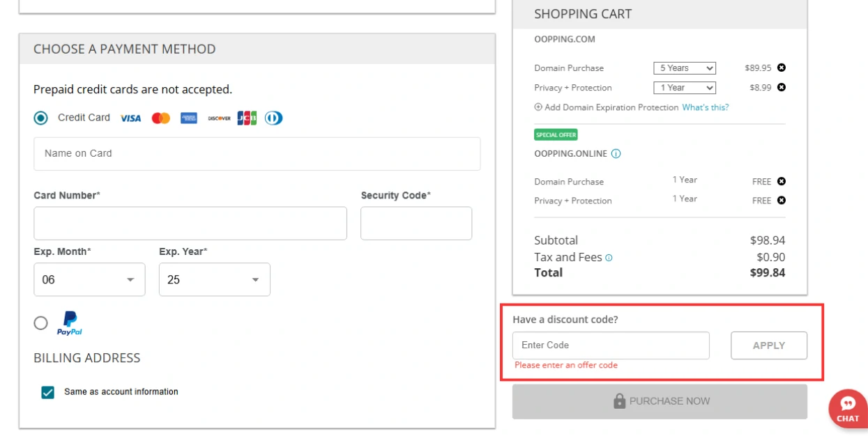Image resolution: width=868 pixels, height=436 pixels.
Task: Remove the $8.99 Privacy + Protection item
Action: pyautogui.click(x=782, y=87)
